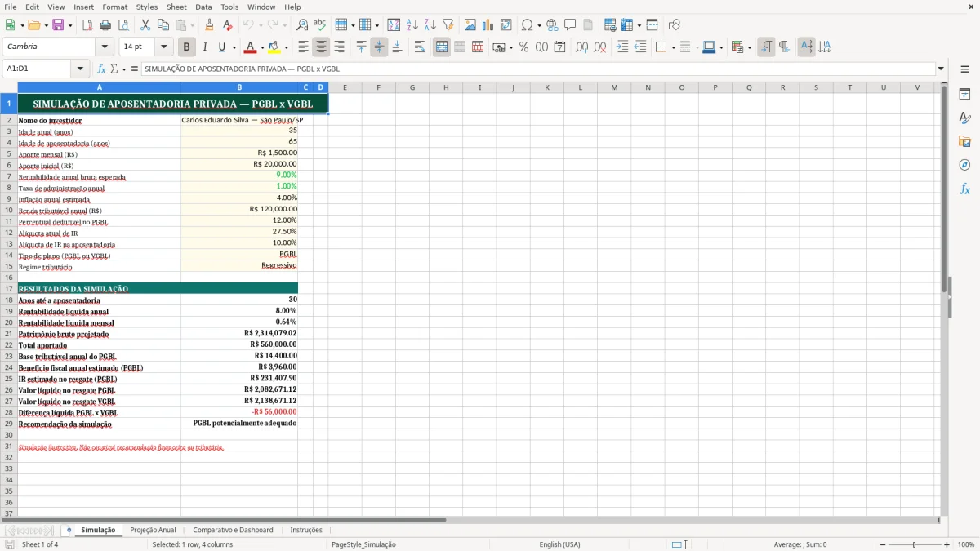
Task: Toggle Print Preview
Action: coord(123,25)
